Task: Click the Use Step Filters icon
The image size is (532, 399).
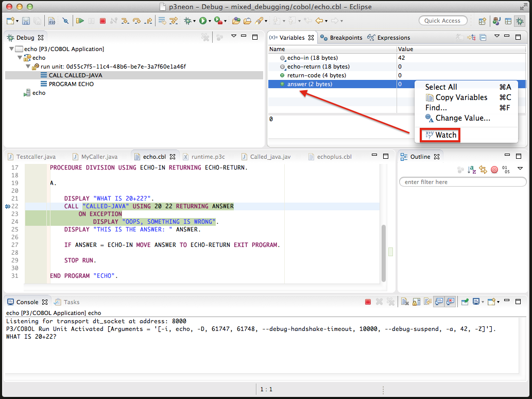Action: tap(174, 21)
